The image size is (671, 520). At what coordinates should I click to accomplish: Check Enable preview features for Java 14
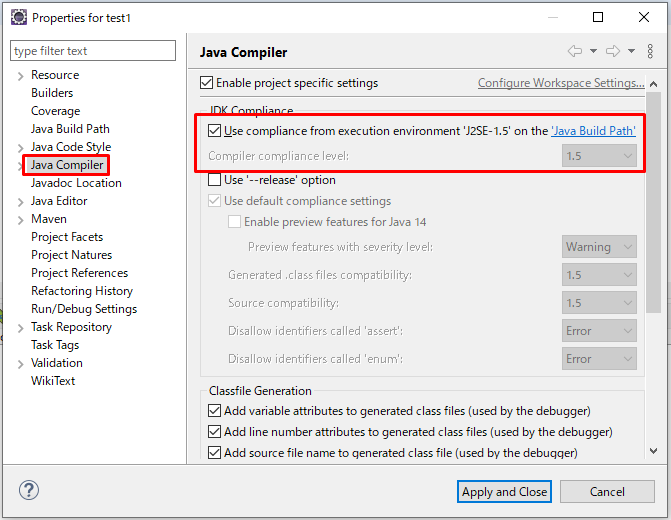pos(234,222)
